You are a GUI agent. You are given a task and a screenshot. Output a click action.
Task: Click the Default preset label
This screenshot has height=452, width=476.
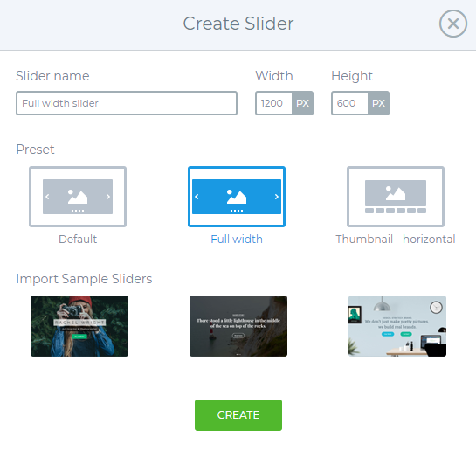(78, 240)
